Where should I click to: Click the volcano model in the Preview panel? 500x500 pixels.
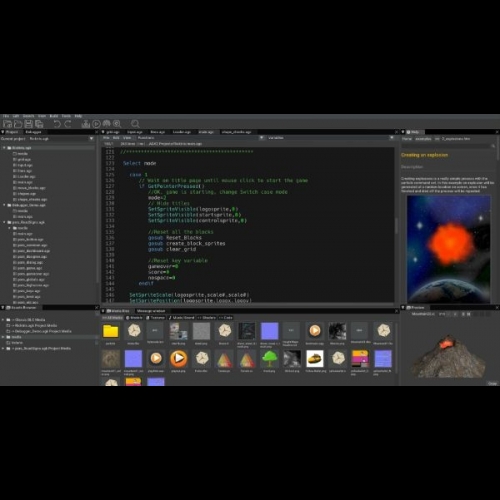[x=448, y=357]
